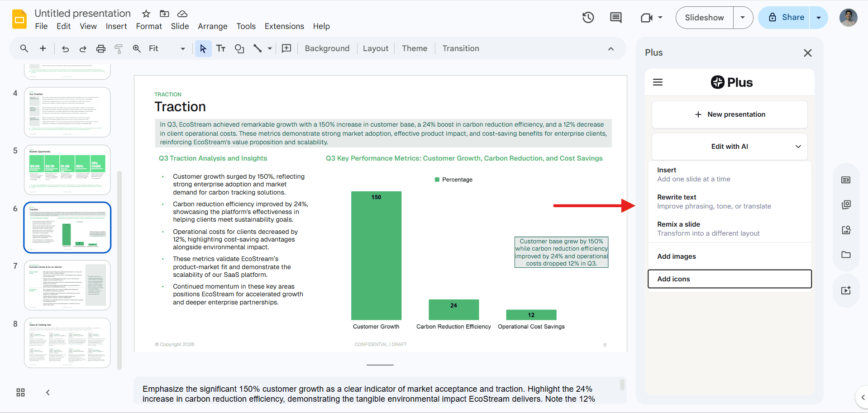Open the top side-panel slides icon

tap(846, 180)
